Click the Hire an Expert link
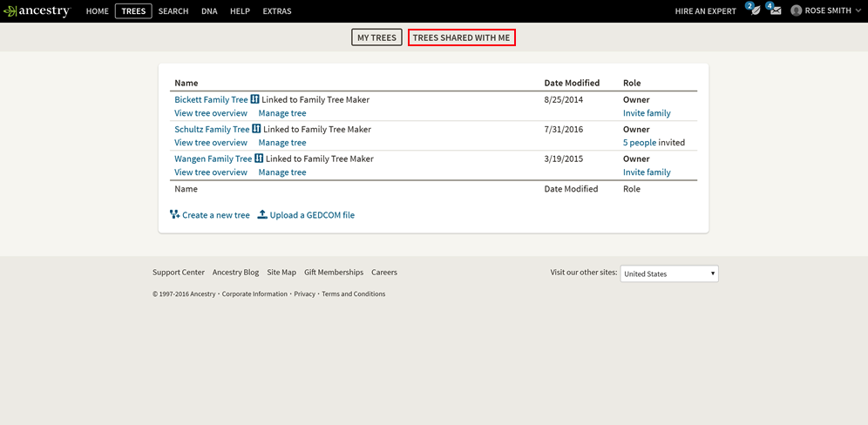The height and width of the screenshot is (425, 868). (x=705, y=11)
